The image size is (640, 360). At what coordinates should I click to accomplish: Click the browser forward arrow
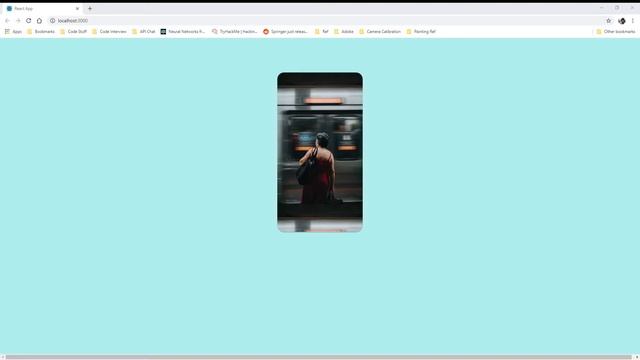[18, 21]
